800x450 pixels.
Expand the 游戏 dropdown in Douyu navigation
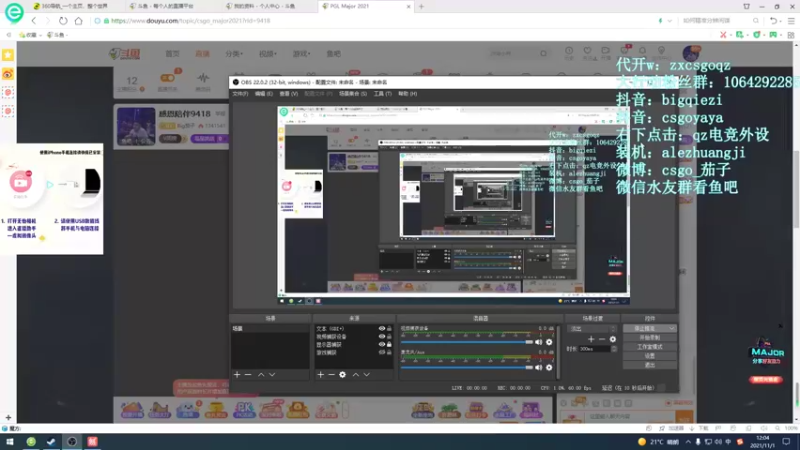click(x=301, y=54)
